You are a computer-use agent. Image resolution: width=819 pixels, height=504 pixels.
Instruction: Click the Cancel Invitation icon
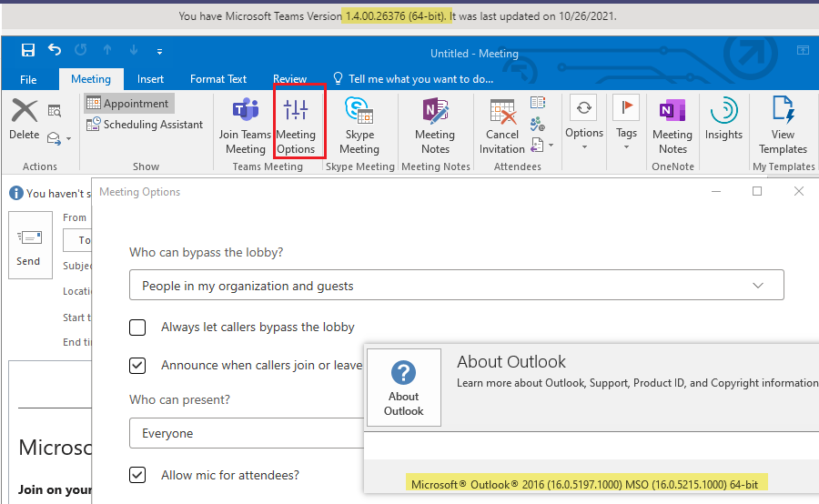tap(502, 126)
